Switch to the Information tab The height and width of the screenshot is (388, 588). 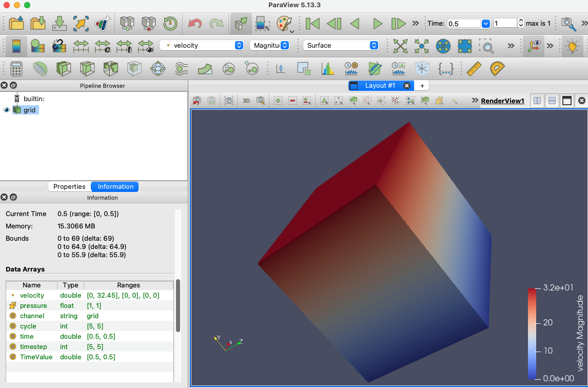pos(115,186)
